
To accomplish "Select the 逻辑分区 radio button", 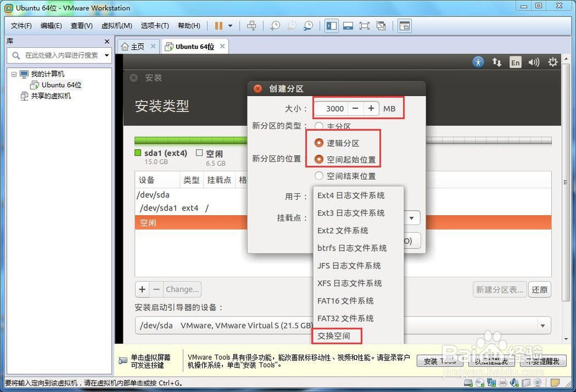I will point(319,143).
